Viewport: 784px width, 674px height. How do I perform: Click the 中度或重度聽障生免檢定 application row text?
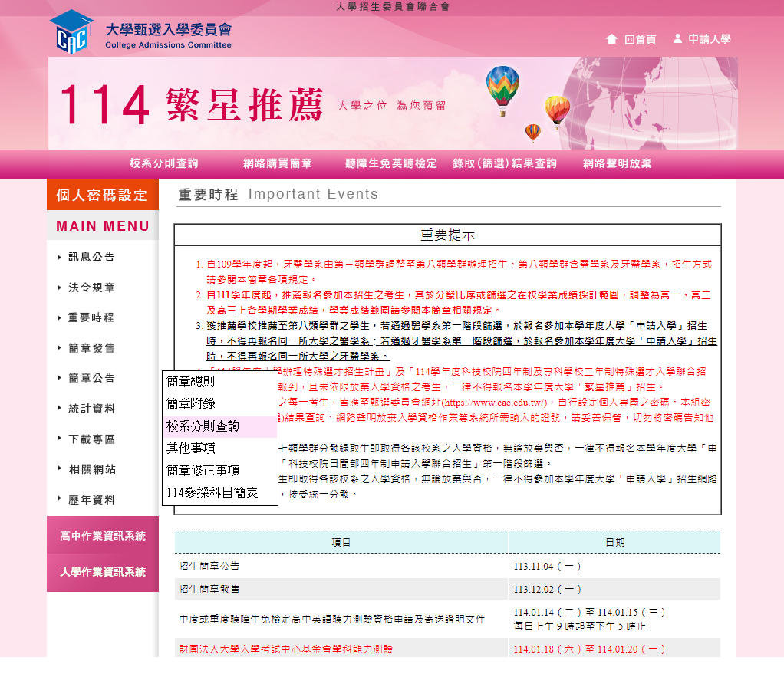tap(332, 619)
